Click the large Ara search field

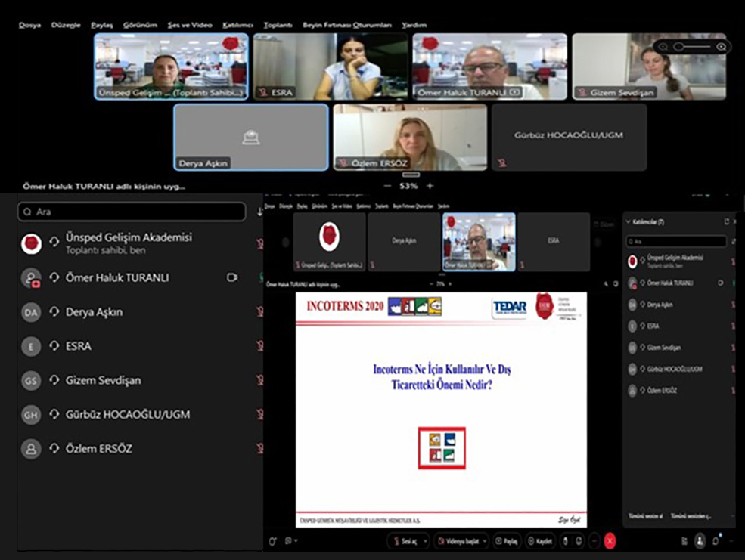point(132,212)
